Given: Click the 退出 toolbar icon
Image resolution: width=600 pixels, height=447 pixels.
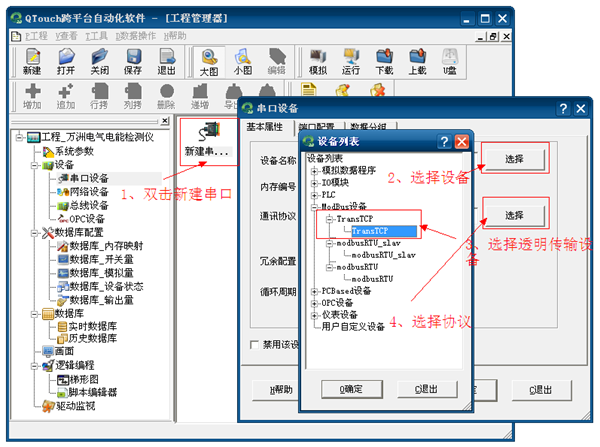Looking at the screenshot, I should pos(166,62).
